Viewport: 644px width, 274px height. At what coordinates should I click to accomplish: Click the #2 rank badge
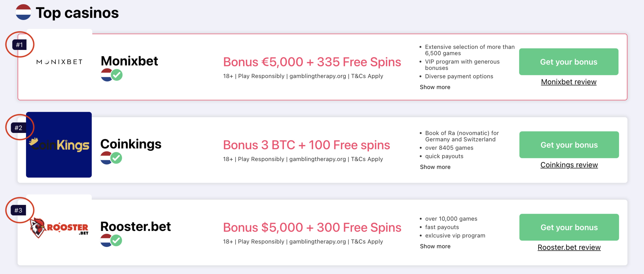pyautogui.click(x=18, y=128)
